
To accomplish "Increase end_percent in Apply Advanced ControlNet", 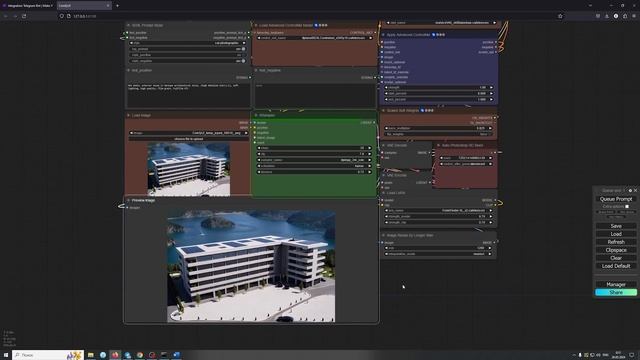I will coord(491,100).
